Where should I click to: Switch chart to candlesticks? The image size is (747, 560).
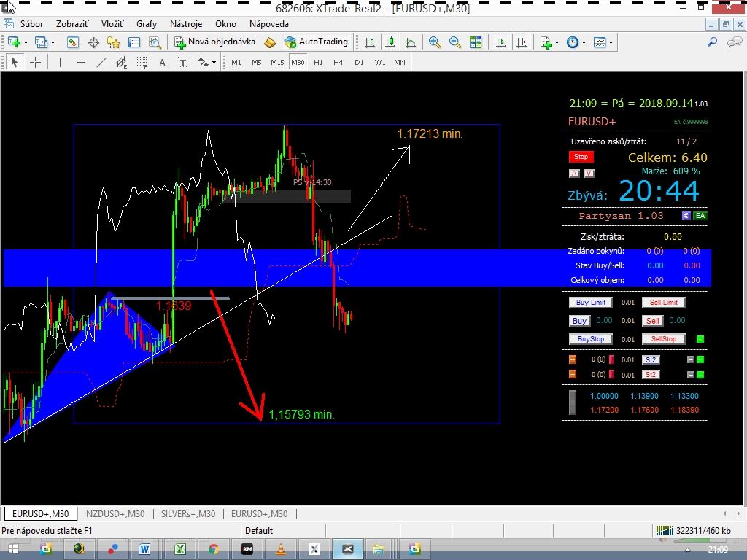(x=390, y=42)
